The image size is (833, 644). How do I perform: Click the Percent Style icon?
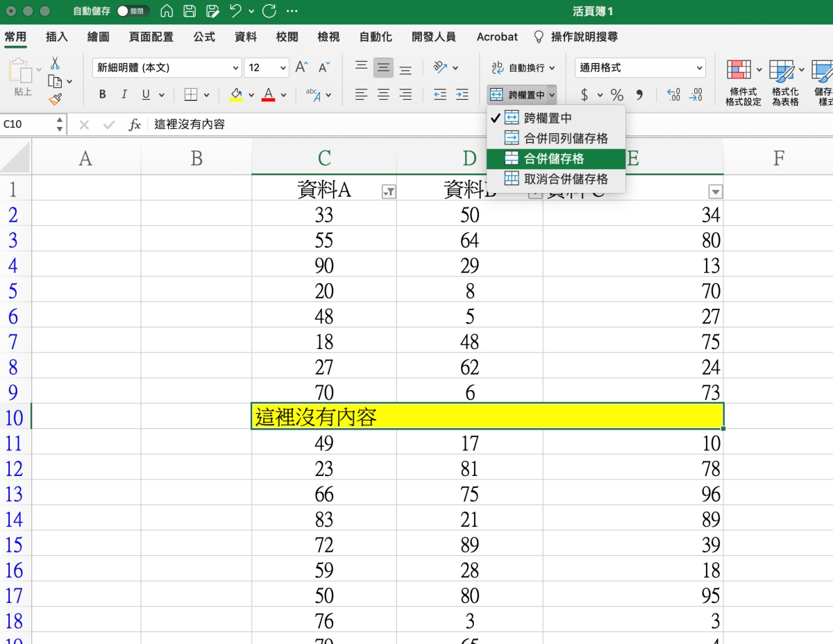point(616,95)
